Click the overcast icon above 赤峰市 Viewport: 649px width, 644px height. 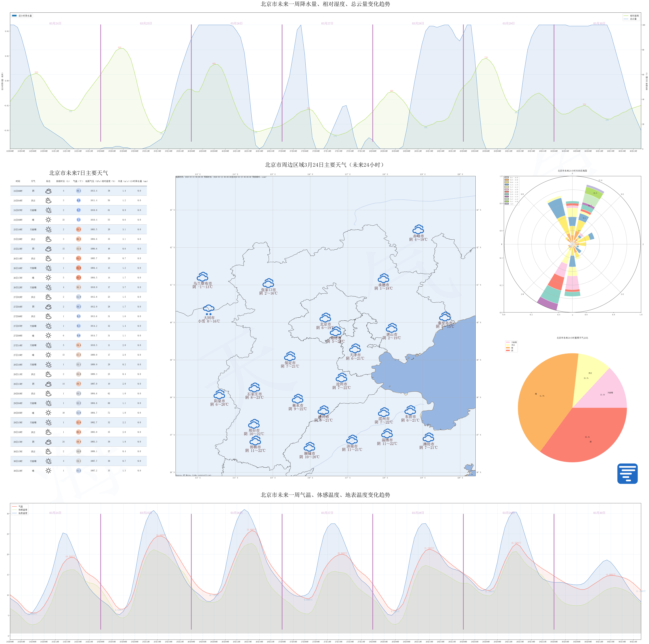(418, 230)
